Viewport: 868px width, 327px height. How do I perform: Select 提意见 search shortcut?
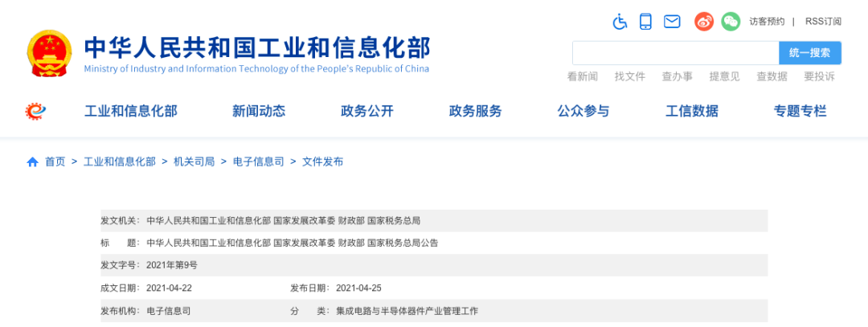click(725, 77)
